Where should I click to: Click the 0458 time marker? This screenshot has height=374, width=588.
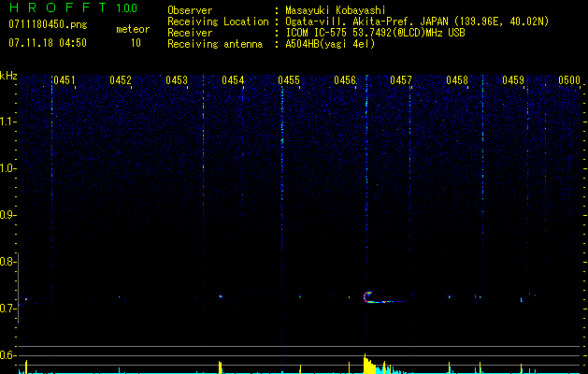click(457, 80)
